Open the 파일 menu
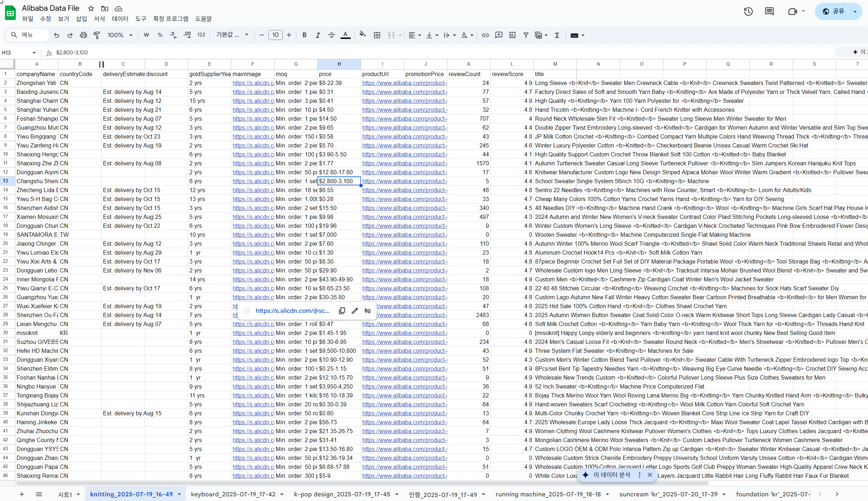The image size is (868, 501). pyautogui.click(x=27, y=19)
